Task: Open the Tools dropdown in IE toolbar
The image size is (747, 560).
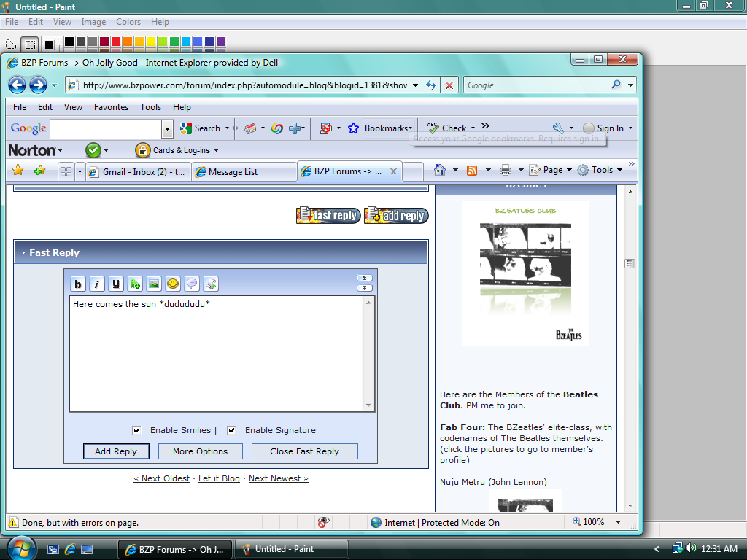Action: tap(600, 169)
